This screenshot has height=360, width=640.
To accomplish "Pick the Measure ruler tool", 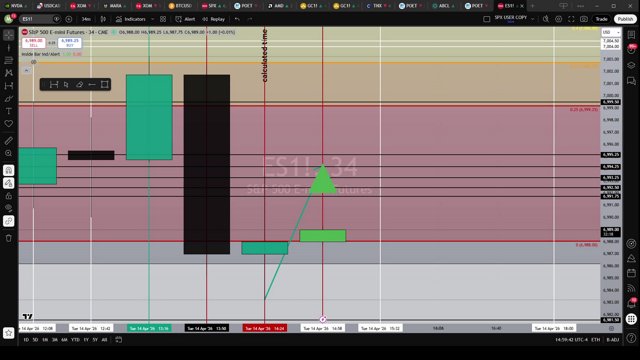I will point(9,140).
